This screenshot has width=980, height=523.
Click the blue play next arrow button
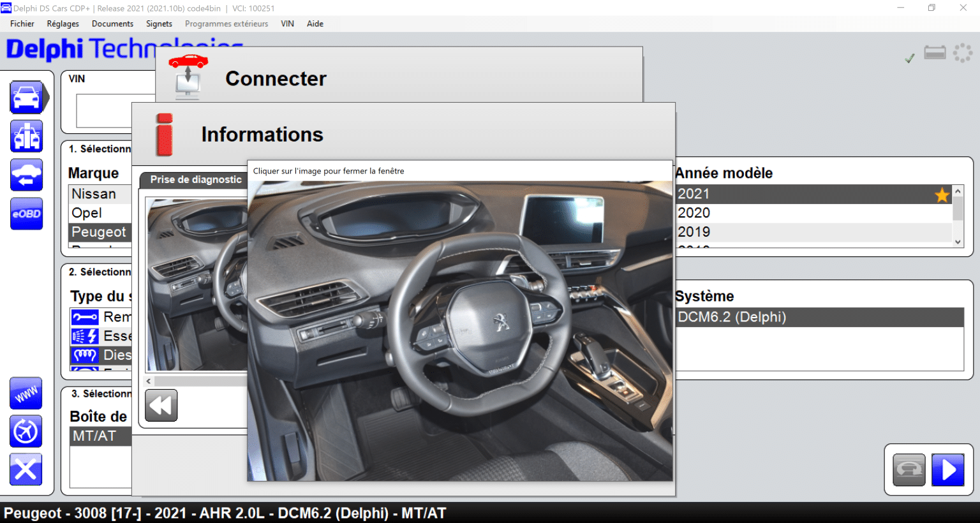point(947,471)
